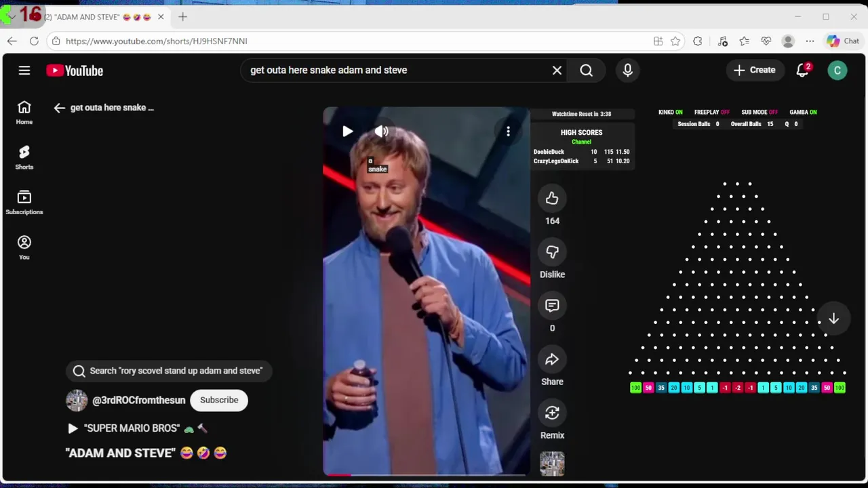Open the "SUPER MARIO BROS" sound link

[138, 428]
